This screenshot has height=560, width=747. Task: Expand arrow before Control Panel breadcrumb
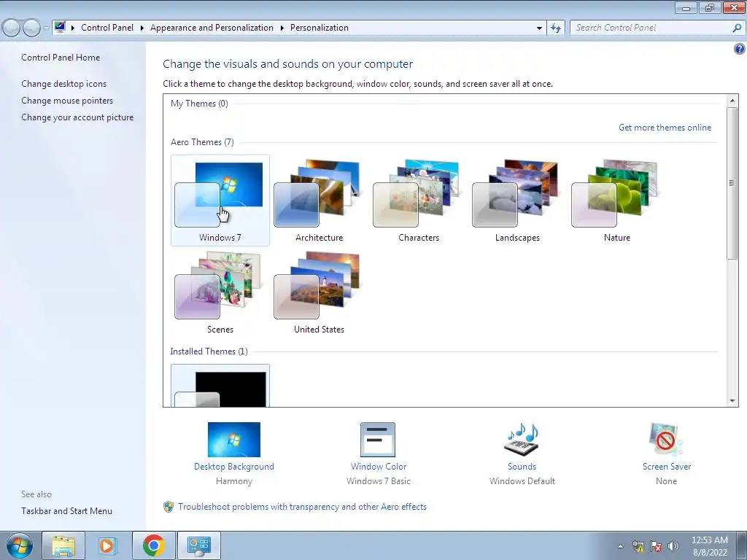(73, 28)
